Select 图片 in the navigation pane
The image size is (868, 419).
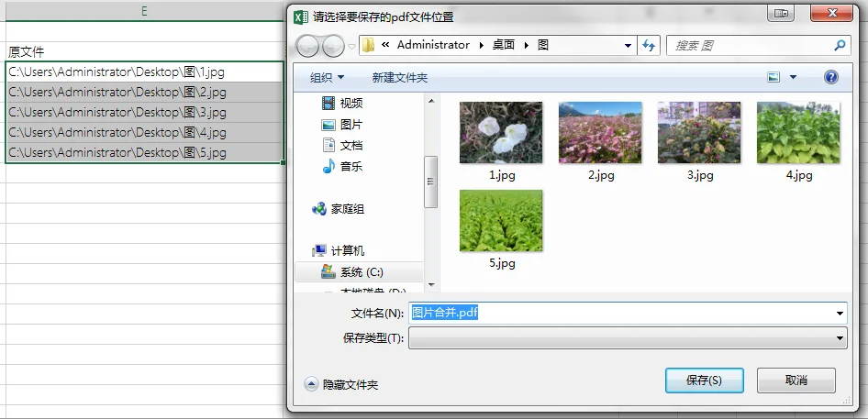(x=342, y=125)
